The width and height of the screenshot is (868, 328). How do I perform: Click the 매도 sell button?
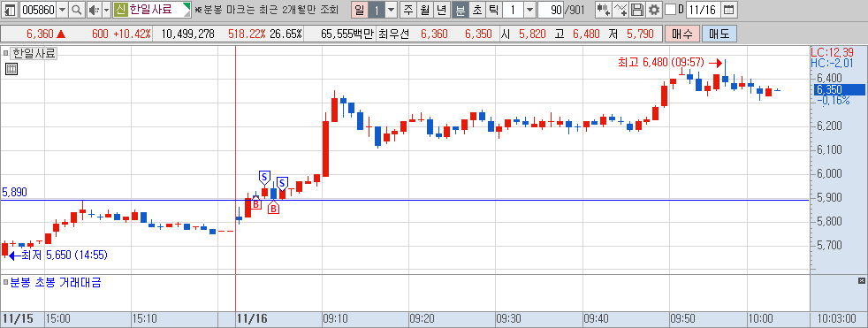tap(720, 34)
